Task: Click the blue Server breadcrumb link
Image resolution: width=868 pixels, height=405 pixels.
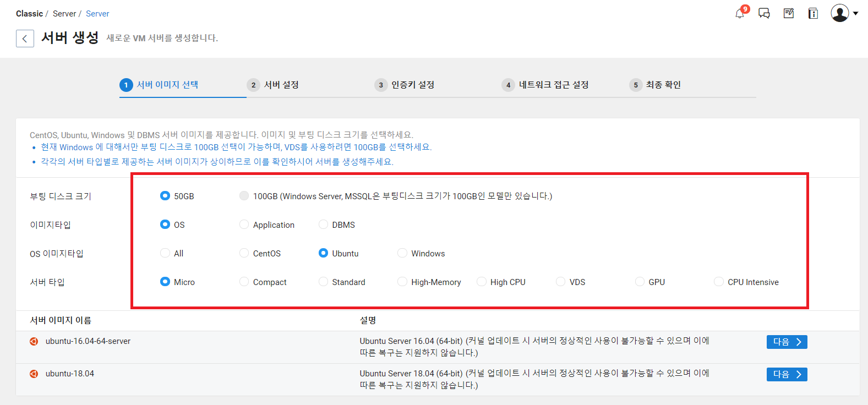Action: [x=97, y=14]
